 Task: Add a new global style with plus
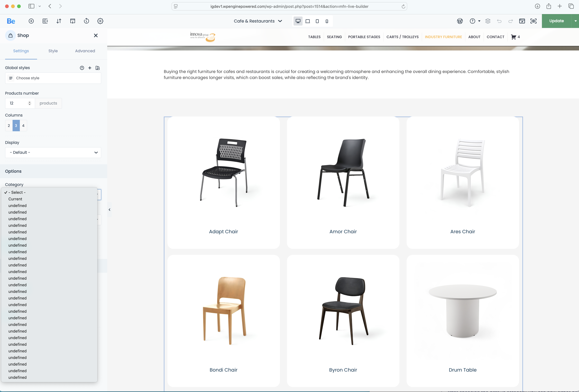[90, 68]
